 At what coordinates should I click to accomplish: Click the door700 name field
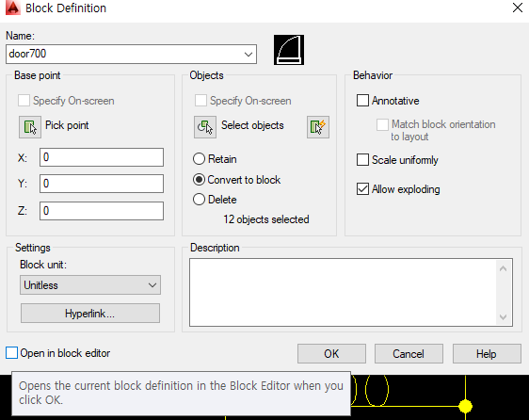(131, 54)
